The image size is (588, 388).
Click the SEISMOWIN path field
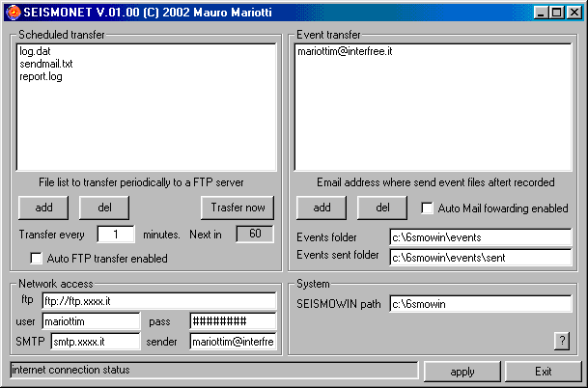click(481, 304)
